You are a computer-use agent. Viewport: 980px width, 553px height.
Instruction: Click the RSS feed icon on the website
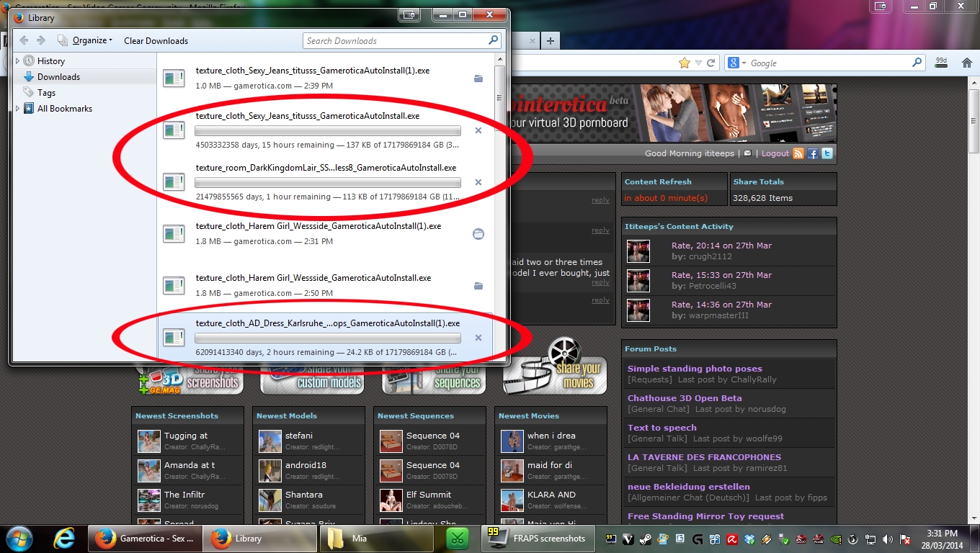(798, 153)
